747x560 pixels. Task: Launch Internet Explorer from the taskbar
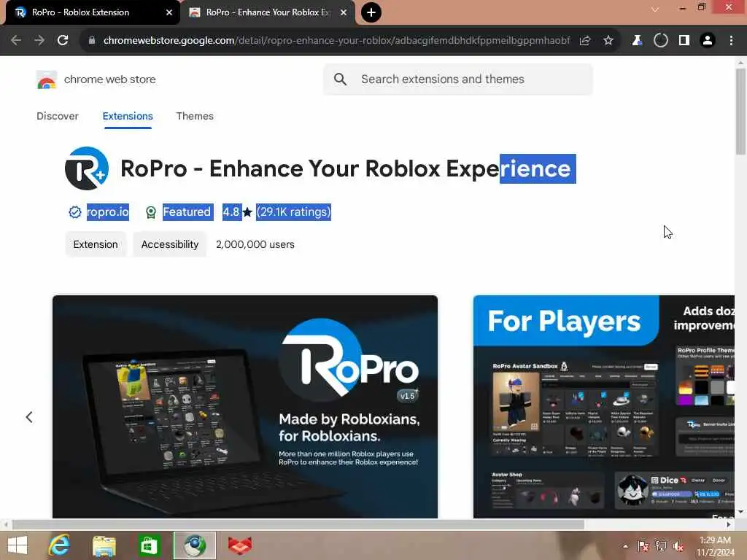(x=59, y=545)
